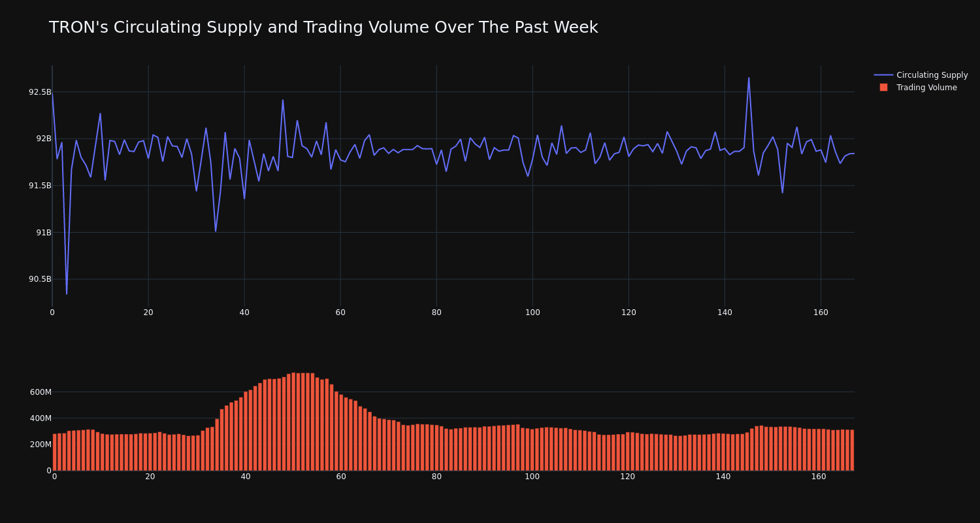Screen dimensions: 980x523
Task: Click the 60 tick on volume x-axis
Action: (341, 477)
